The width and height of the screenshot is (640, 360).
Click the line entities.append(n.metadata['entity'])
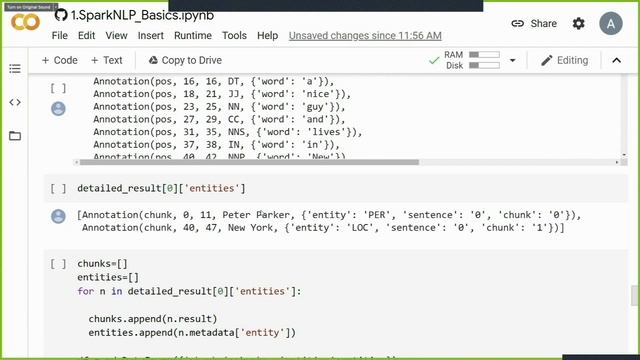click(192, 333)
